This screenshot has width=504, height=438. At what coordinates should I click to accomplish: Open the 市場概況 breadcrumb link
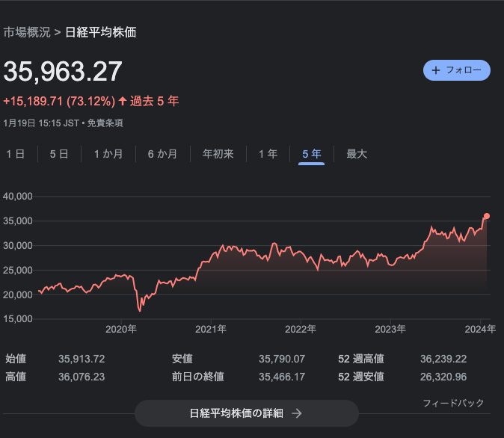click(27, 32)
